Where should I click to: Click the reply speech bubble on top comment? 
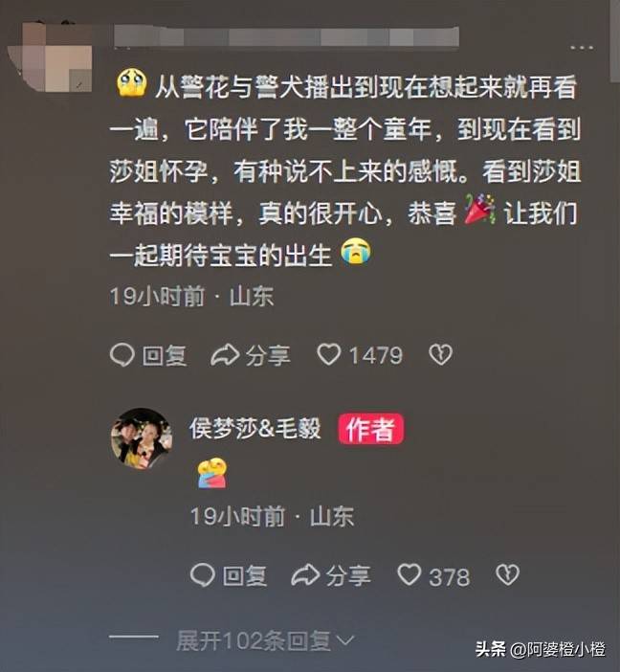tap(122, 355)
